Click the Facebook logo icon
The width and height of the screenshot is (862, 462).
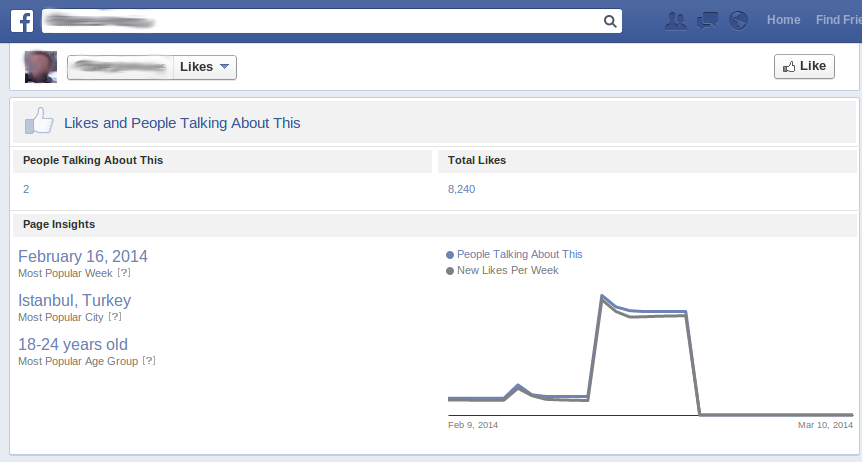(x=22, y=20)
